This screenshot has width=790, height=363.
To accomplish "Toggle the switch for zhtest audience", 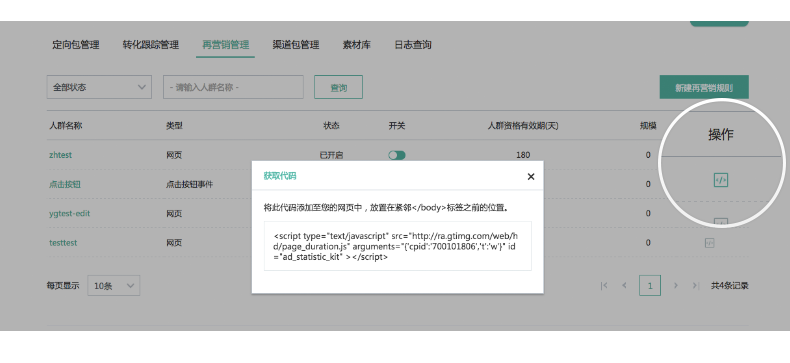I will point(397,155).
